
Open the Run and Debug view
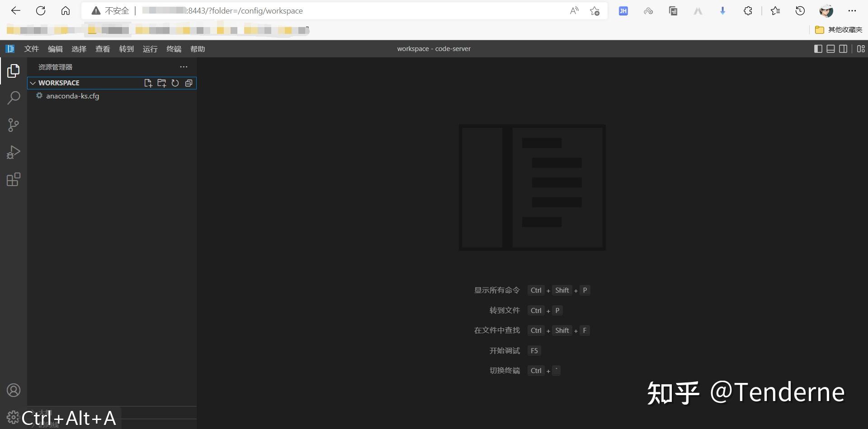pyautogui.click(x=13, y=152)
